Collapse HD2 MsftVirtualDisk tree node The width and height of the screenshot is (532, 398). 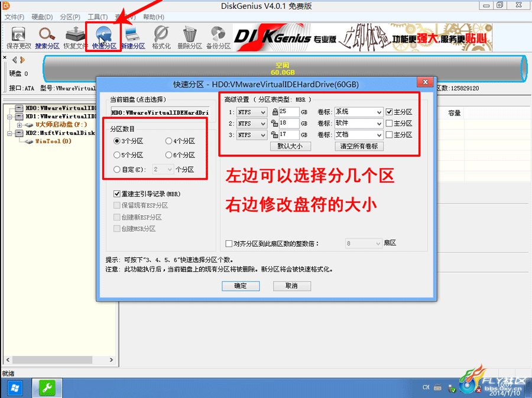coord(9,133)
